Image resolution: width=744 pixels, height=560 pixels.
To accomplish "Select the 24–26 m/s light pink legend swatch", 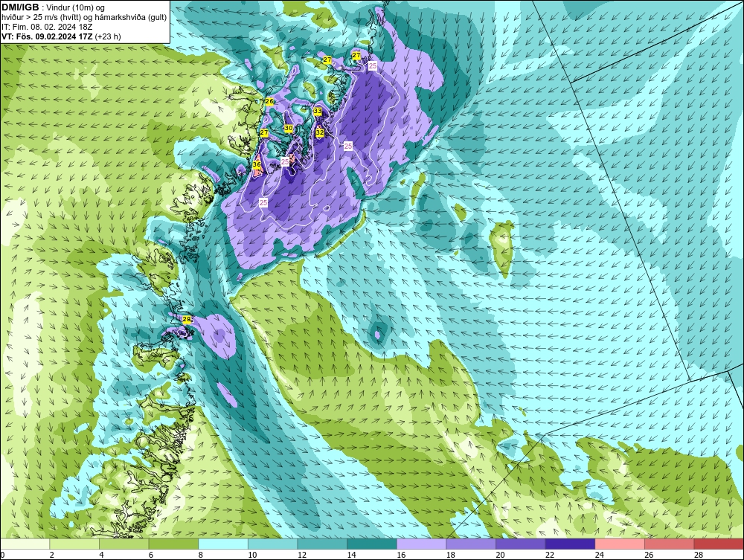I will click(620, 544).
